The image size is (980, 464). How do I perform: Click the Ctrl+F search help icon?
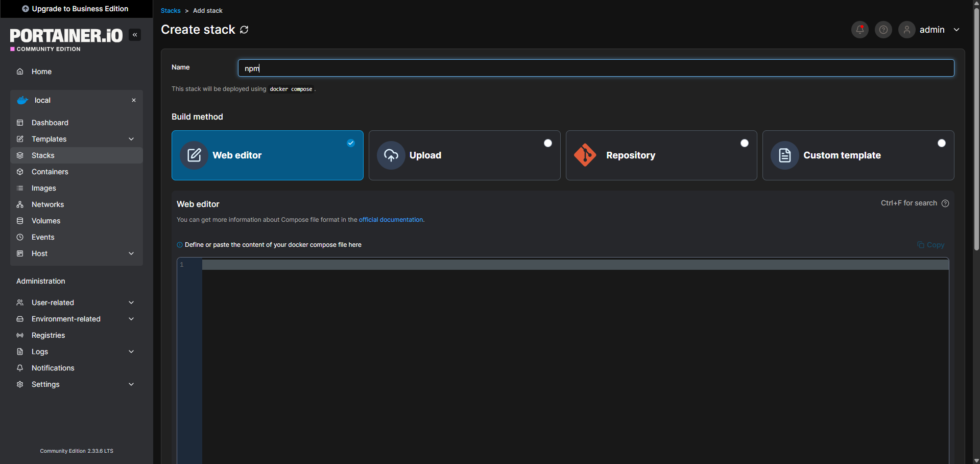point(945,203)
